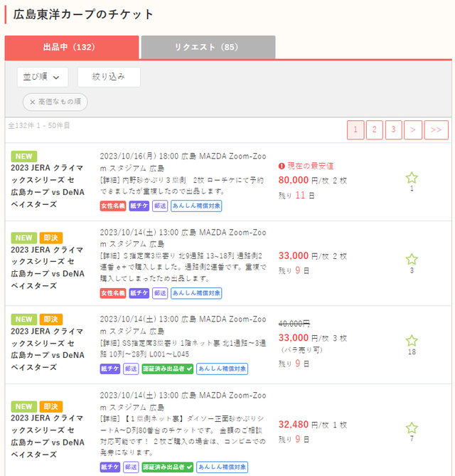Click 認証済み出品者 badge on 32,480 yen listing

tap(168, 467)
